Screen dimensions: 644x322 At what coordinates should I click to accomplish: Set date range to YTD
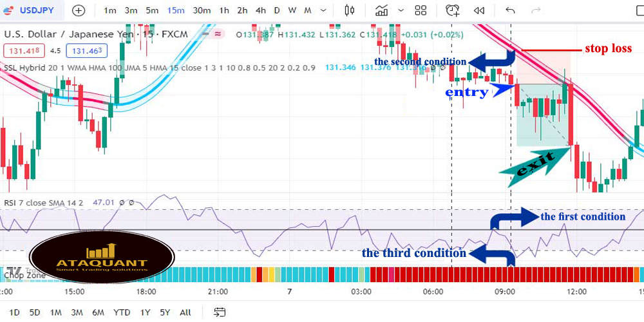point(122,312)
